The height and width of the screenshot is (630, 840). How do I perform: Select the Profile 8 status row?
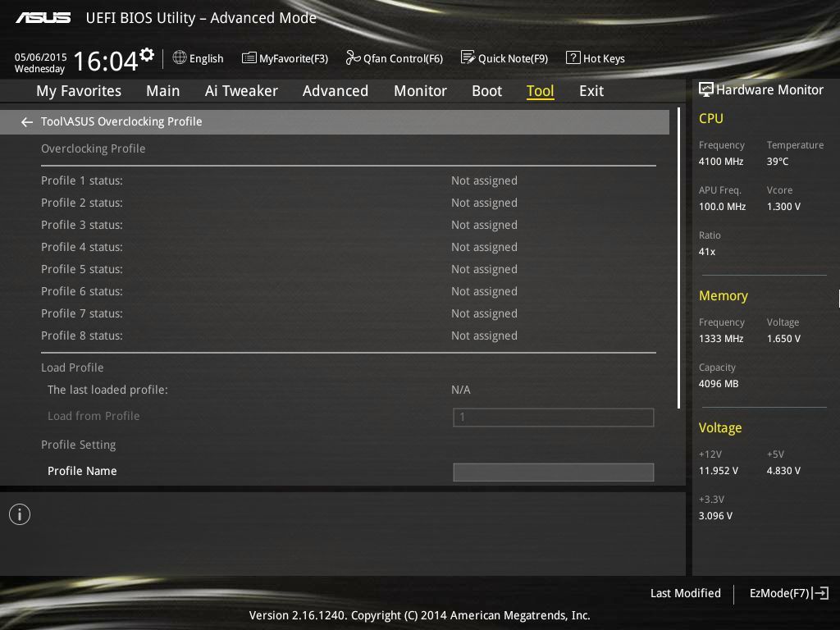pyautogui.click(x=348, y=336)
